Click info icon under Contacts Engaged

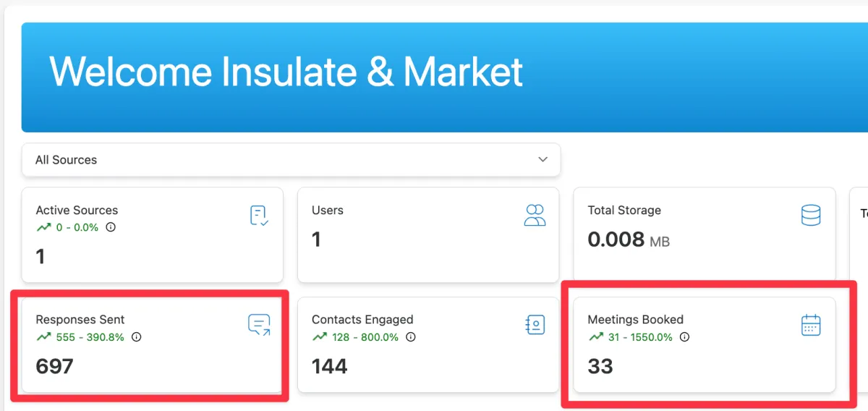411,336
